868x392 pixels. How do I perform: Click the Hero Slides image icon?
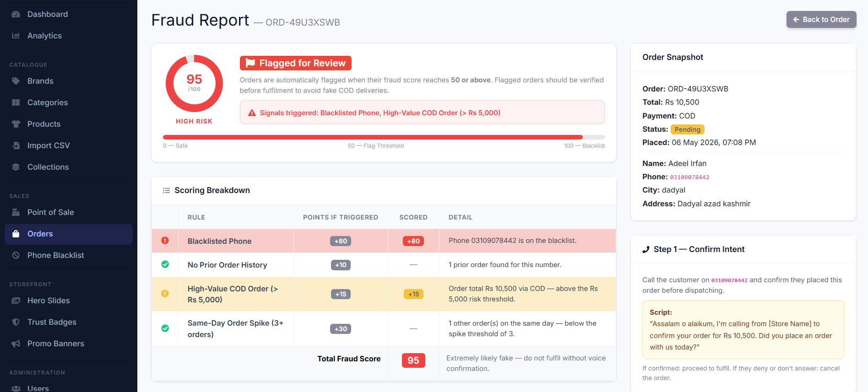click(16, 301)
